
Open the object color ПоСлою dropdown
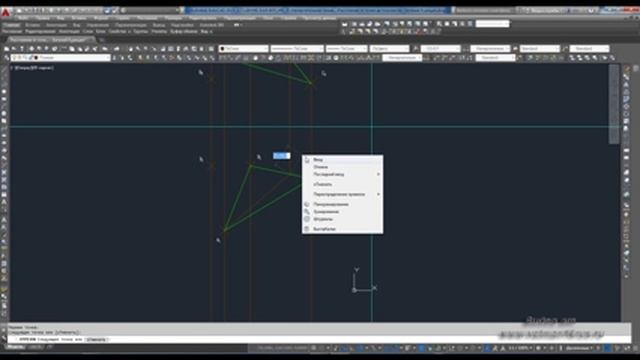pos(243,49)
